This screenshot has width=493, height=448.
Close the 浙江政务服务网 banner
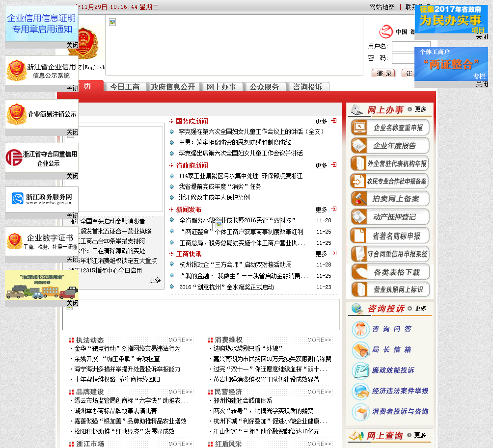72,215
